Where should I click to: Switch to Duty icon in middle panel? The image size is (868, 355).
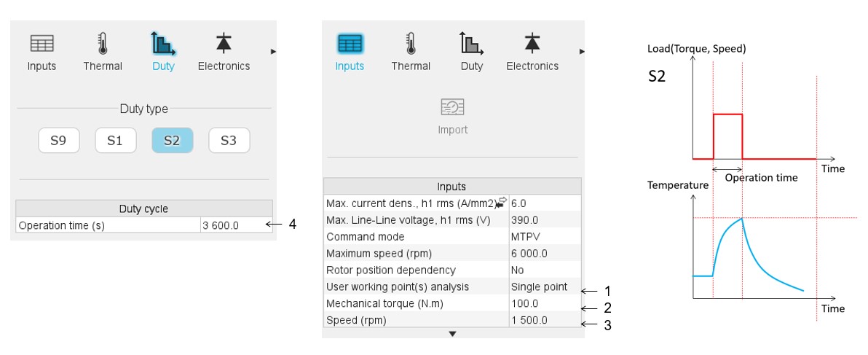(x=472, y=44)
